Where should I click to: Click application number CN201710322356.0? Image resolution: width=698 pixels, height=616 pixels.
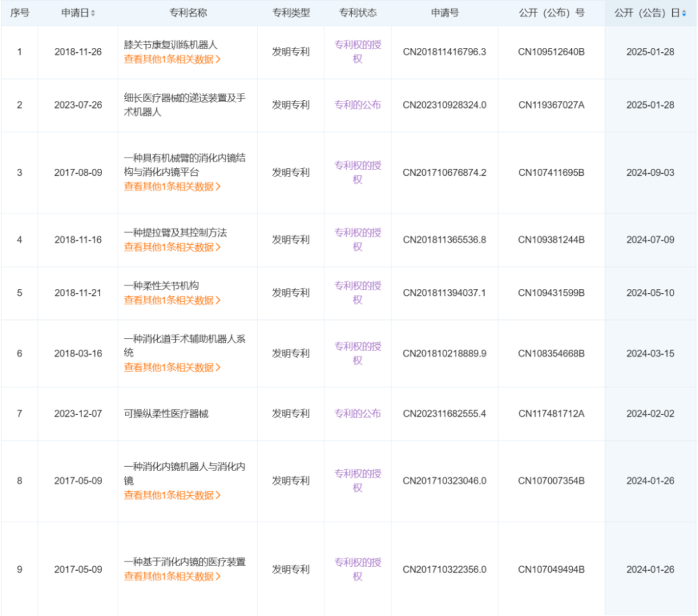445,569
